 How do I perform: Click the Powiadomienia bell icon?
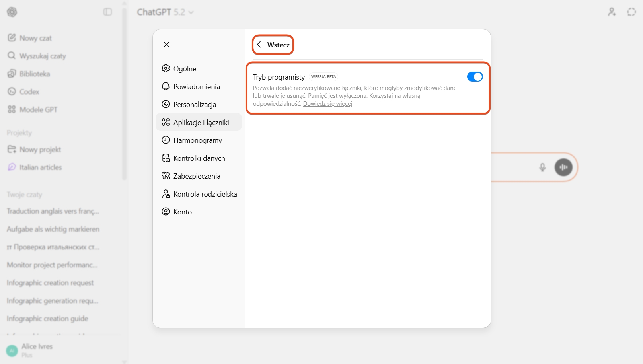[x=166, y=86]
